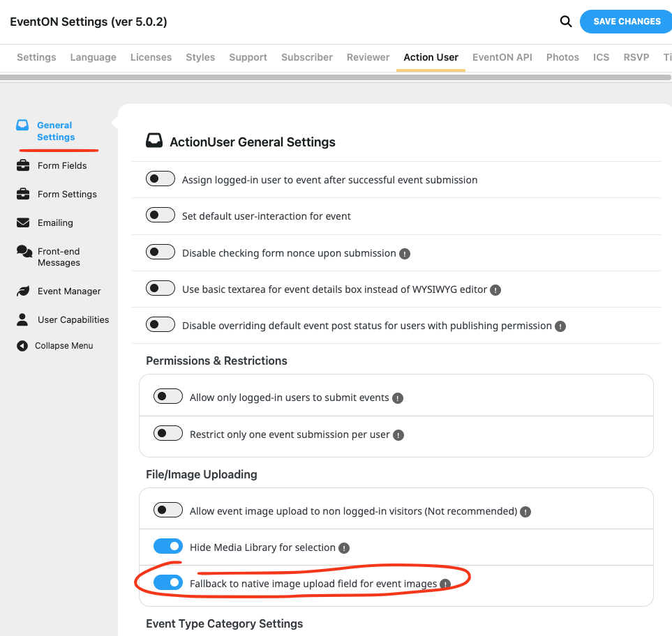Click the Emailing envelope icon
This screenshot has width=672, height=636.
pos(24,222)
